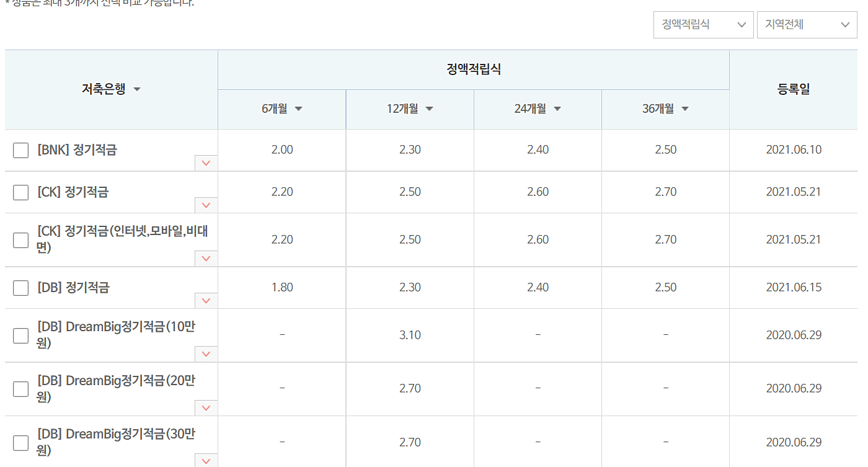Click the [BNK] 정기적금 product name
Screen dimensions: 868x467
click(77, 150)
